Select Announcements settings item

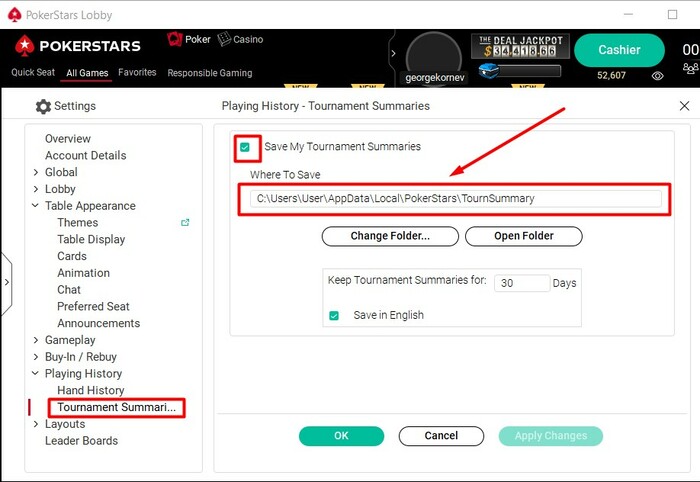(x=99, y=323)
